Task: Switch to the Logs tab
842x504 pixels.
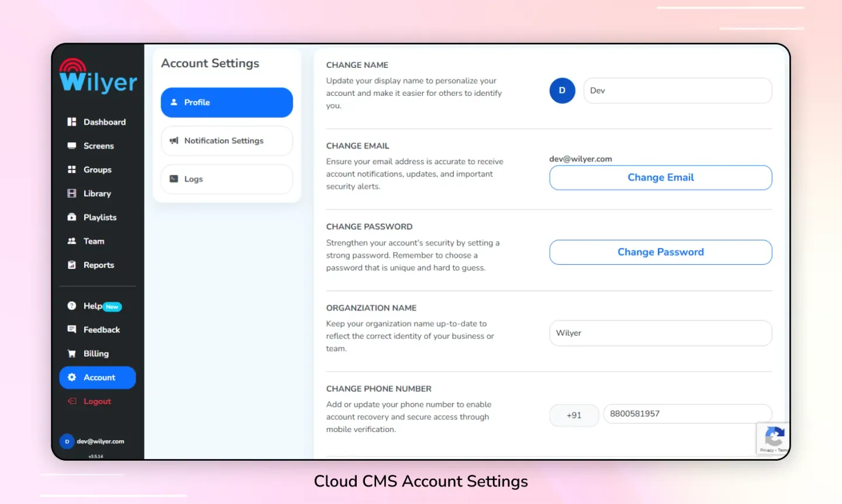Action: pyautogui.click(x=227, y=179)
